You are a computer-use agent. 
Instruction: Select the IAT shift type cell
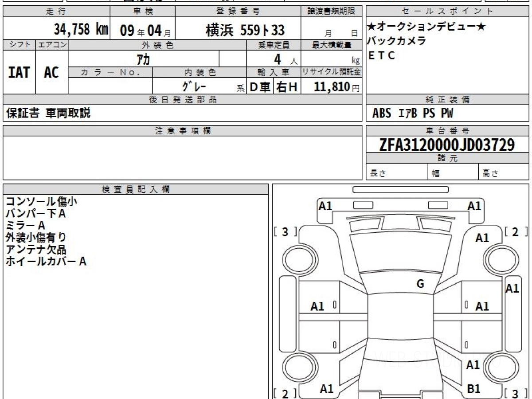[x=19, y=72]
